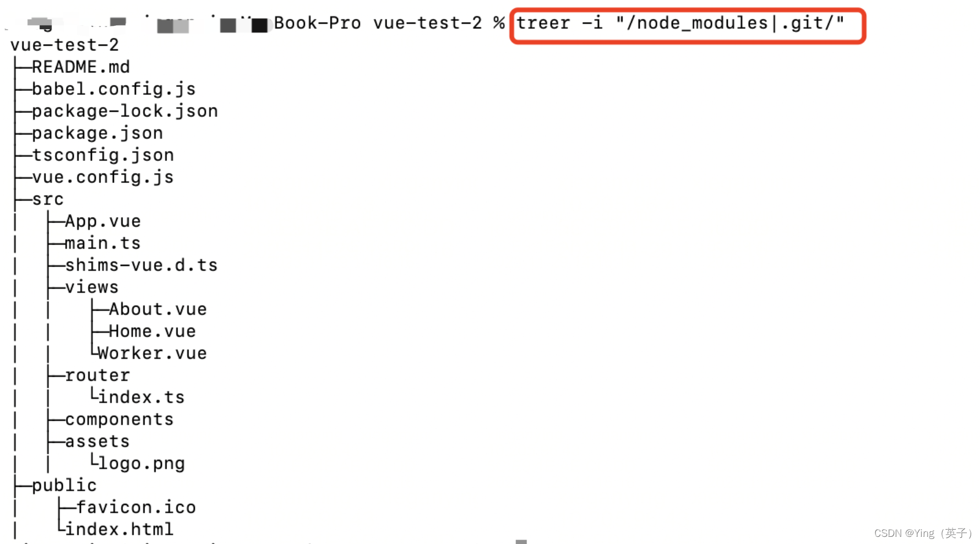
Task: Select App.vue under src
Action: coord(103,221)
